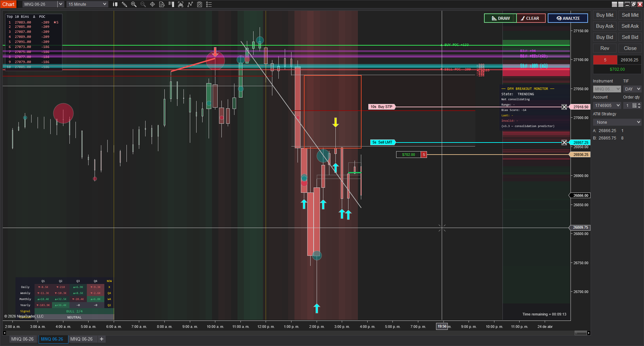Click the green DRAW button

500,18
